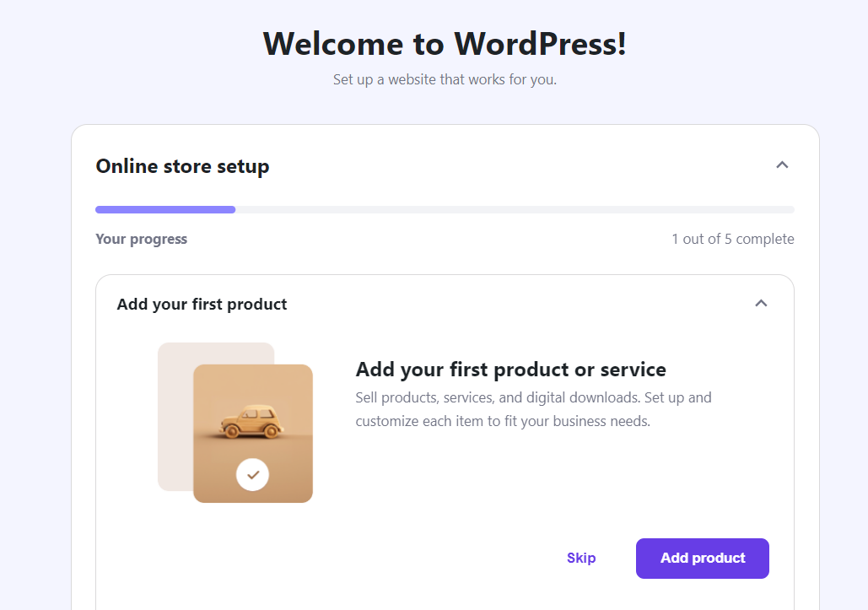Click the Set up a website tagline
The height and width of the screenshot is (610, 868).
pyautogui.click(x=445, y=79)
